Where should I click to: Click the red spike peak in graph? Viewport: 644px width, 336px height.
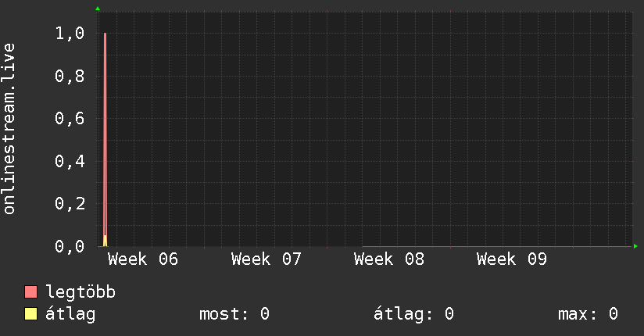(105, 35)
